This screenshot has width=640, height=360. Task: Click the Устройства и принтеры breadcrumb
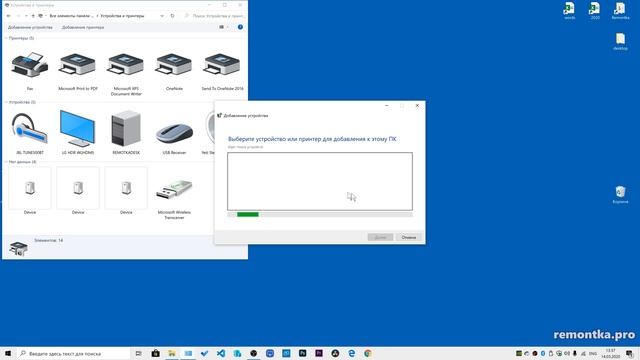(122, 16)
